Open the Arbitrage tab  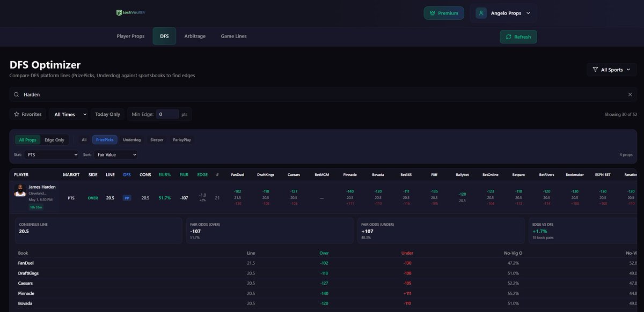tap(195, 36)
